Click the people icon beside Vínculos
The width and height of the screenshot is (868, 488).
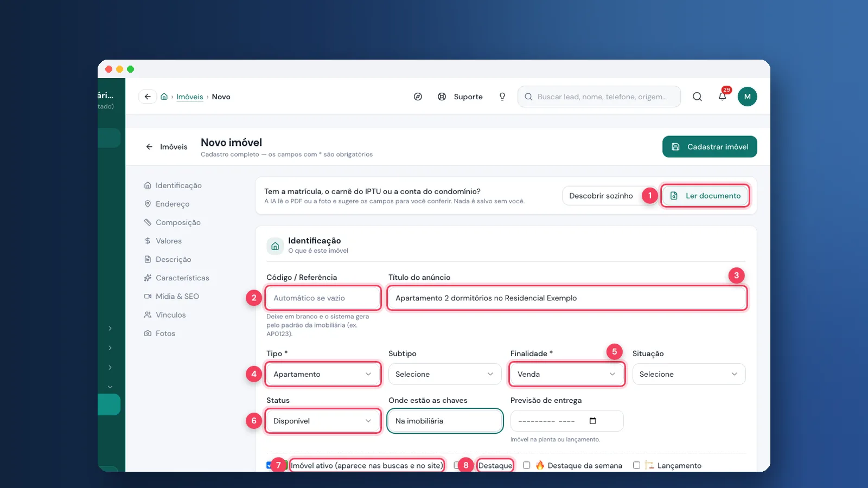[148, 315]
